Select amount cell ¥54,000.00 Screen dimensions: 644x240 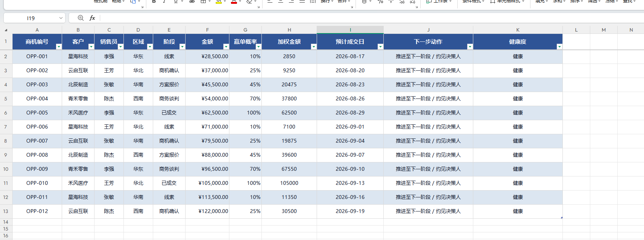click(207, 99)
